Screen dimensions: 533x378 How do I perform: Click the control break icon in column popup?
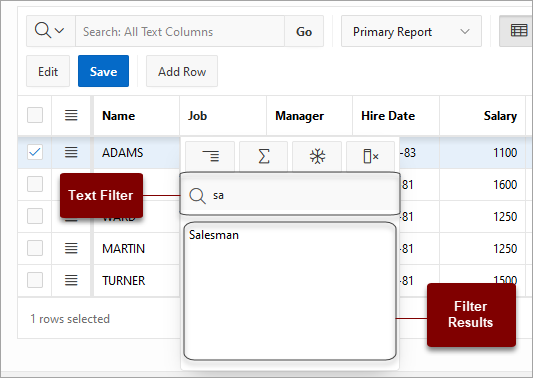click(210, 156)
